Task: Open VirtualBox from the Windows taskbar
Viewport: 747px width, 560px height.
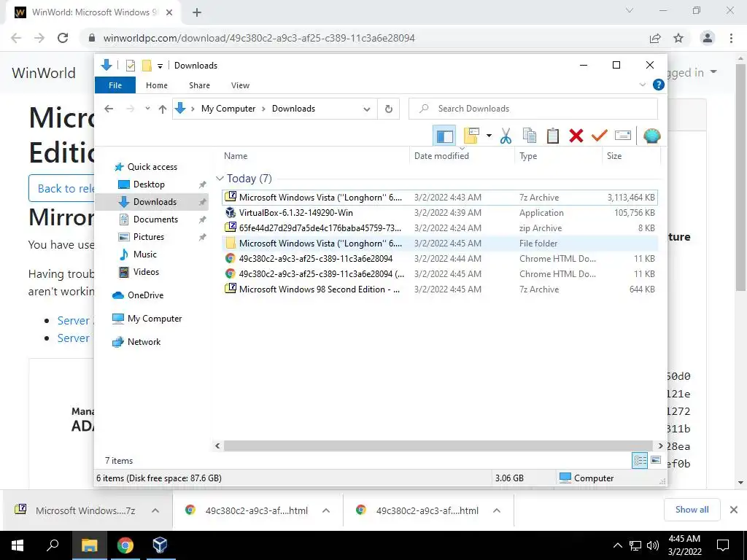Action: [160, 545]
